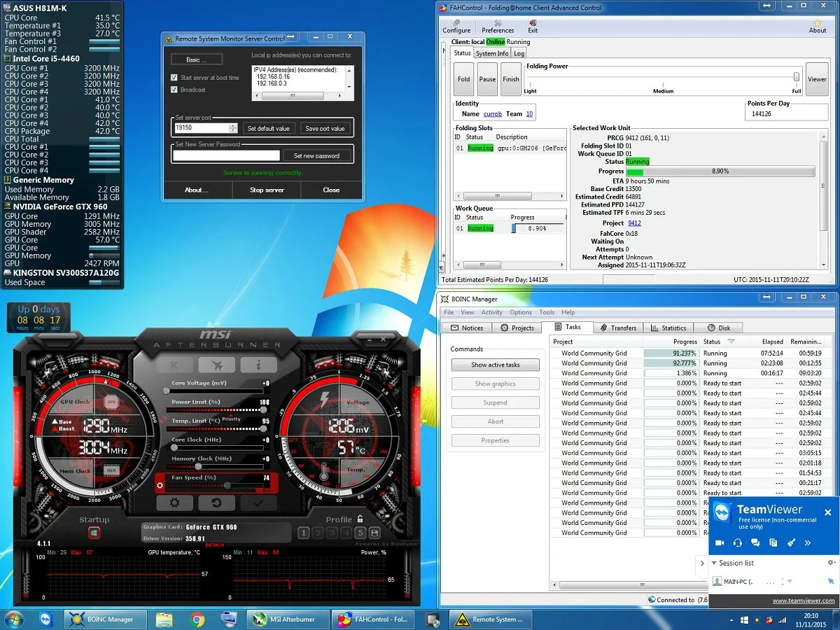Open BOINC Manager Tools menu
Screen dimensions: 840x630
[x=547, y=312]
